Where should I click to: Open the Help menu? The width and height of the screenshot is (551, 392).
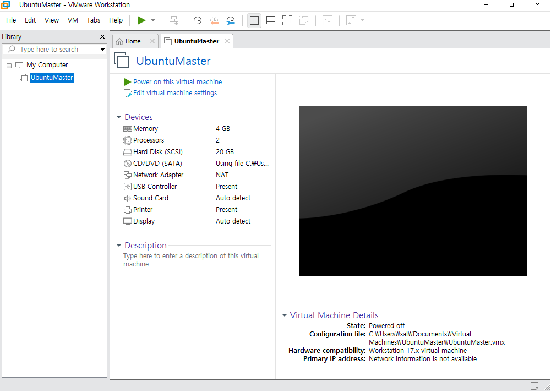(116, 20)
